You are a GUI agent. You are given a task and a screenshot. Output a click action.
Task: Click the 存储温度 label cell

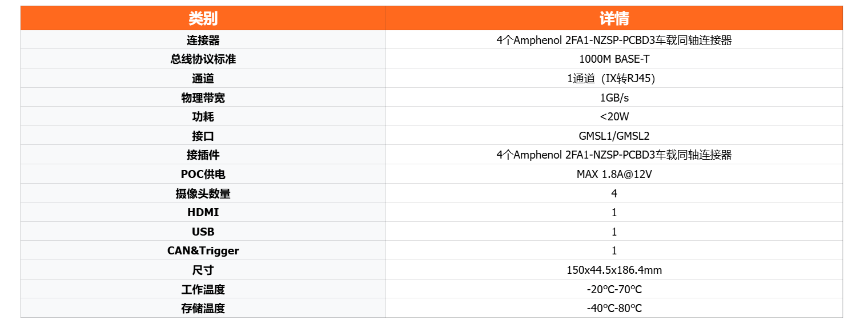203,308
